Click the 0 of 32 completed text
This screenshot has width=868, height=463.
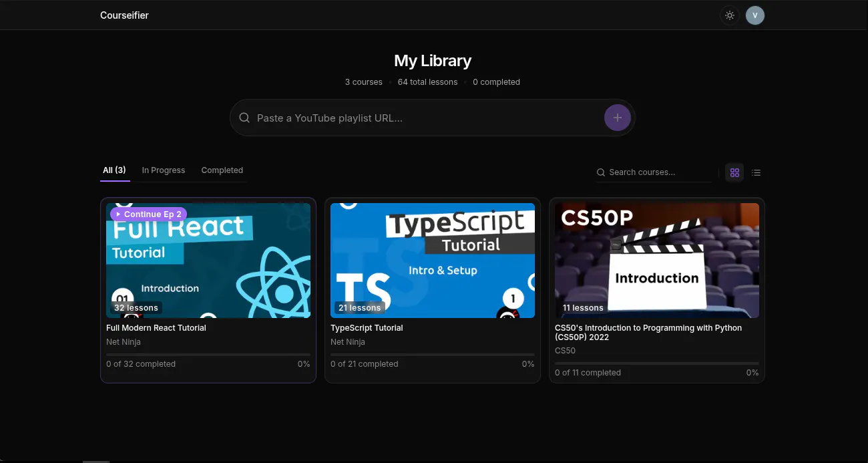[141, 364]
